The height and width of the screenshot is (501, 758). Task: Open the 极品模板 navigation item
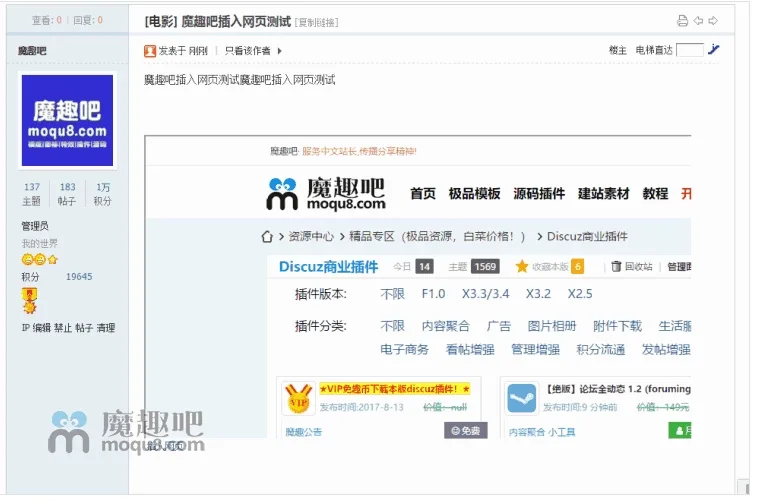coord(474,193)
